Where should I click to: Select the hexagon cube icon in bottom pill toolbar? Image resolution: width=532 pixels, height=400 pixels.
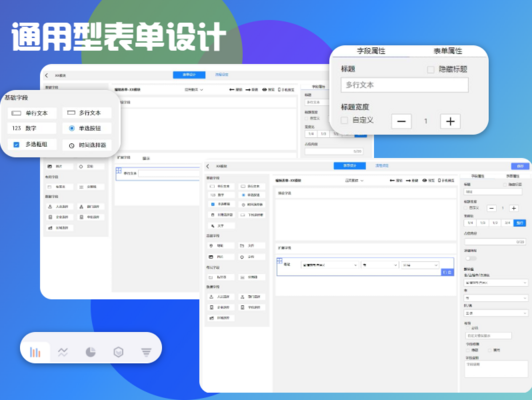[118, 352]
